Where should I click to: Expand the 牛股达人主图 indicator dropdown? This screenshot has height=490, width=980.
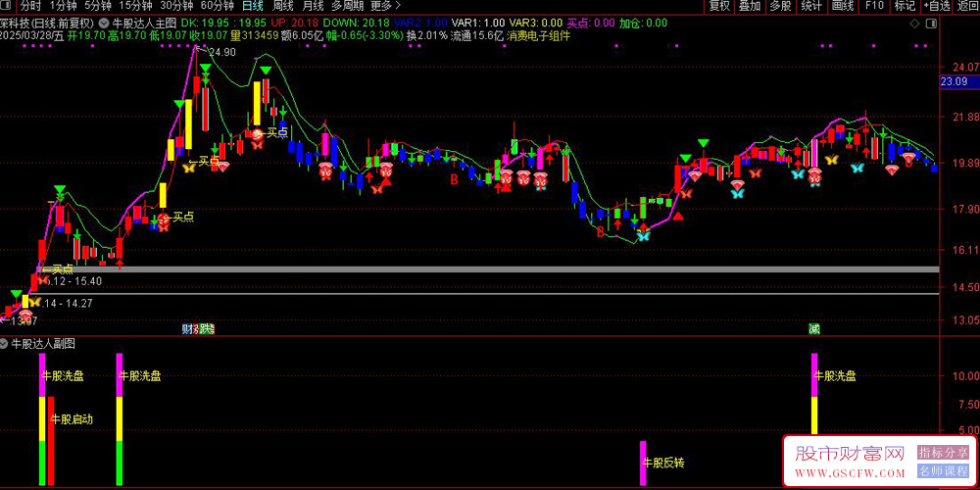point(104,23)
